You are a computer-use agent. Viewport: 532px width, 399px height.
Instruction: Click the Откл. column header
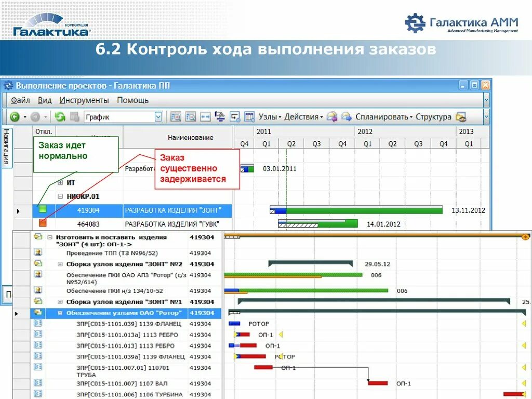(44, 131)
